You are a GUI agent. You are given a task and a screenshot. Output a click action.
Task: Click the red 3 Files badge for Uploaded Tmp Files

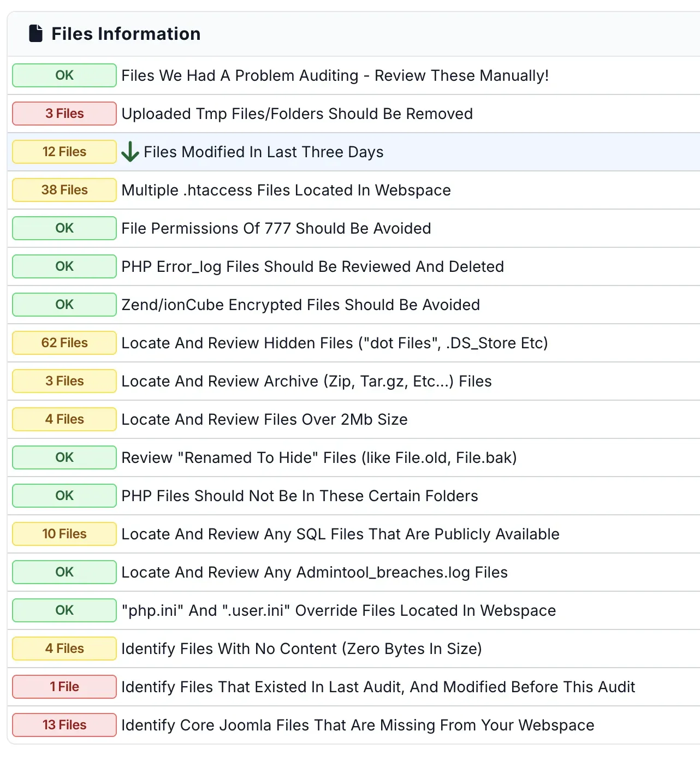64,114
